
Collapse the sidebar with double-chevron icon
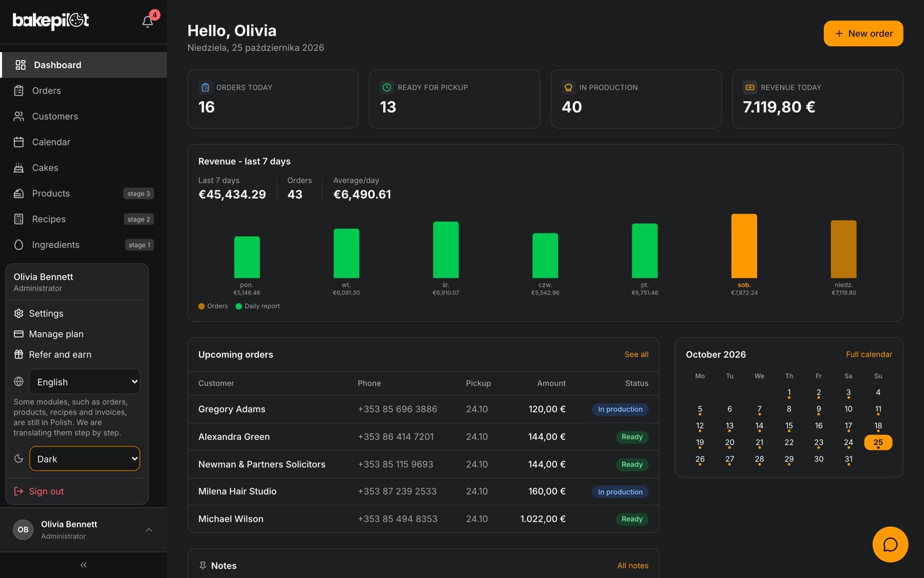83,565
